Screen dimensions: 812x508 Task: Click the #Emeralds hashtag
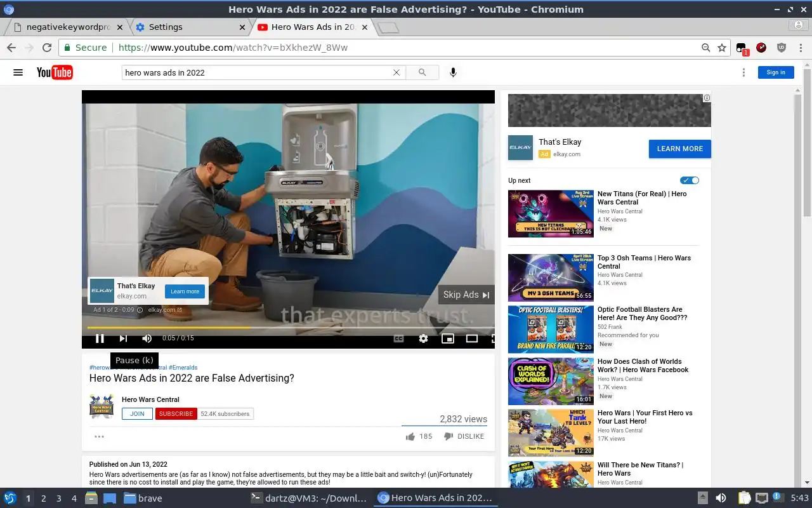pos(183,367)
